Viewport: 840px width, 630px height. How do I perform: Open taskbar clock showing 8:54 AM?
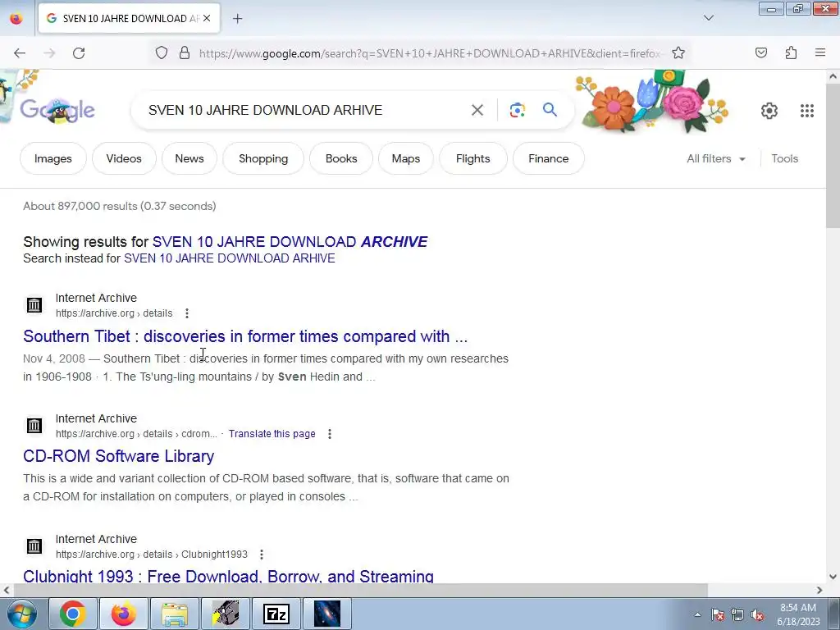point(798,614)
